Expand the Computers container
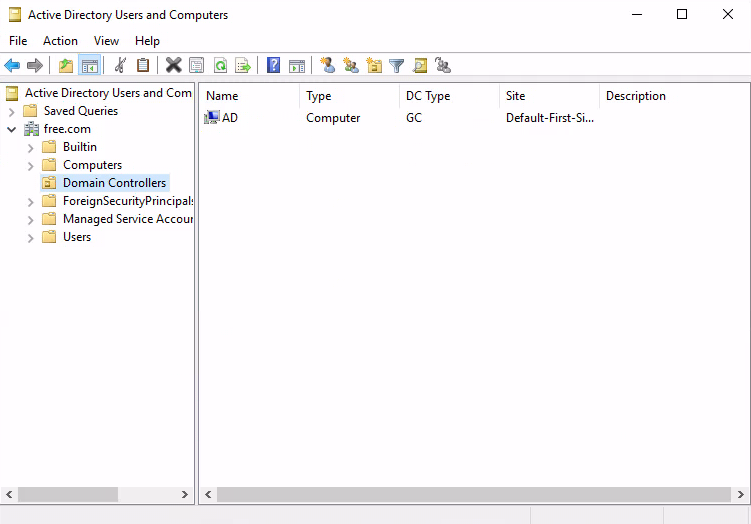The width and height of the screenshot is (751, 524). (30, 166)
